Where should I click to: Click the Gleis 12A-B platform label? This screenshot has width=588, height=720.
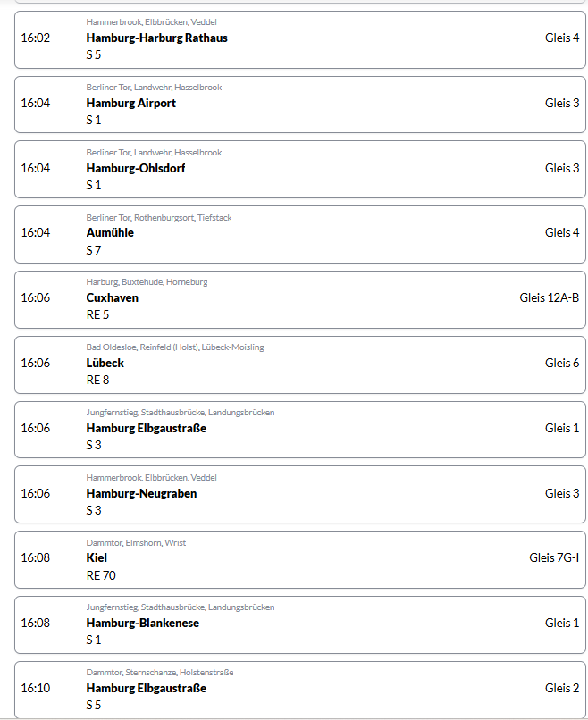[x=549, y=297]
